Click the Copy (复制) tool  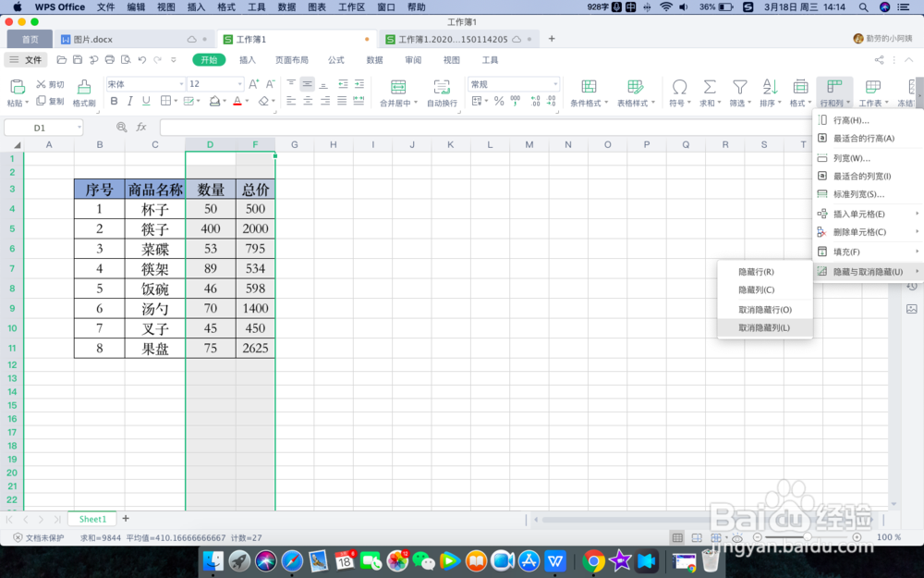pos(50,101)
